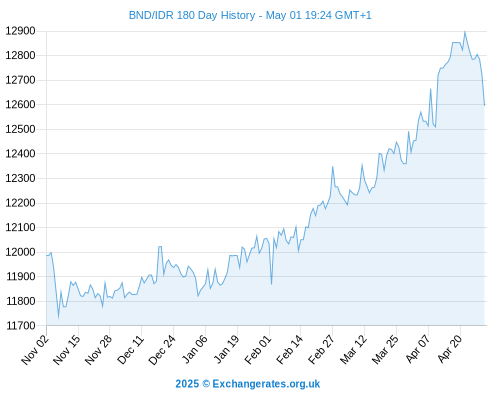Screen dimensions: 495x400
Task: Select the Dec 11 date label
Action: tap(130, 350)
